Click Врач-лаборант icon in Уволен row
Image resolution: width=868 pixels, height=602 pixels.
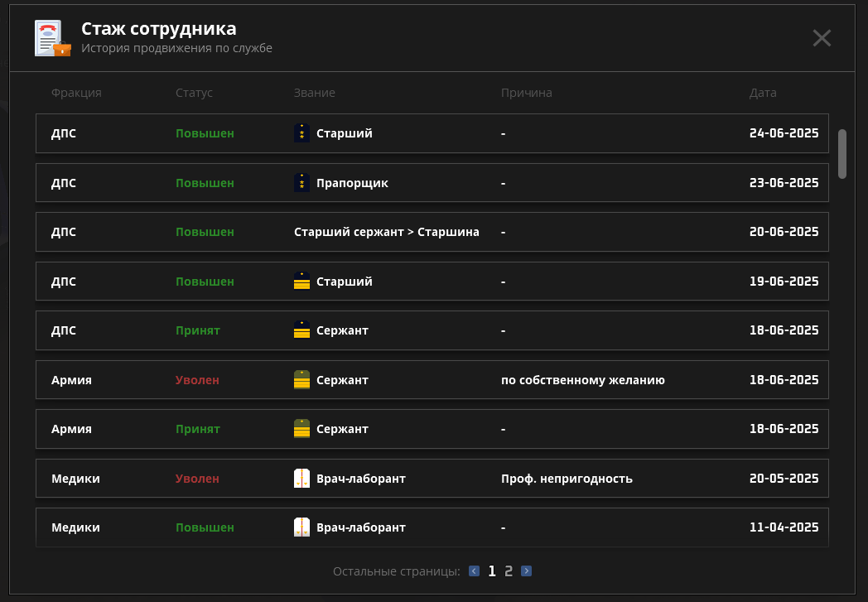(302, 479)
